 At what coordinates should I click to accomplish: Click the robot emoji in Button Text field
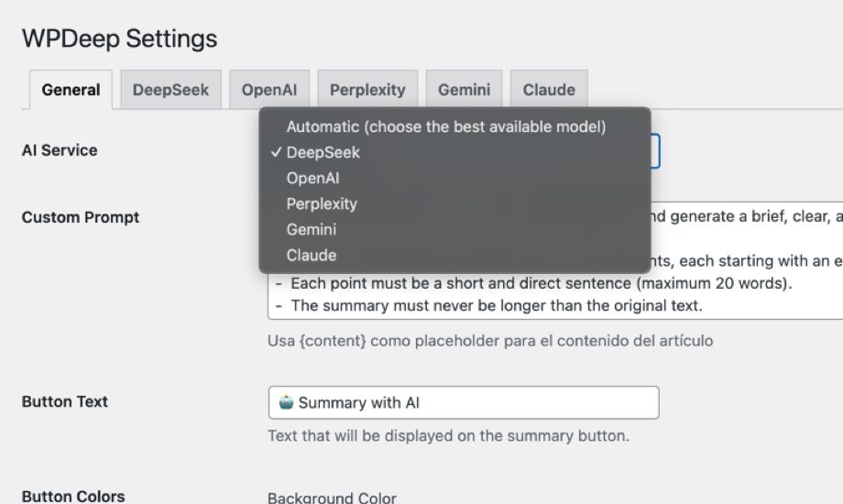point(287,402)
